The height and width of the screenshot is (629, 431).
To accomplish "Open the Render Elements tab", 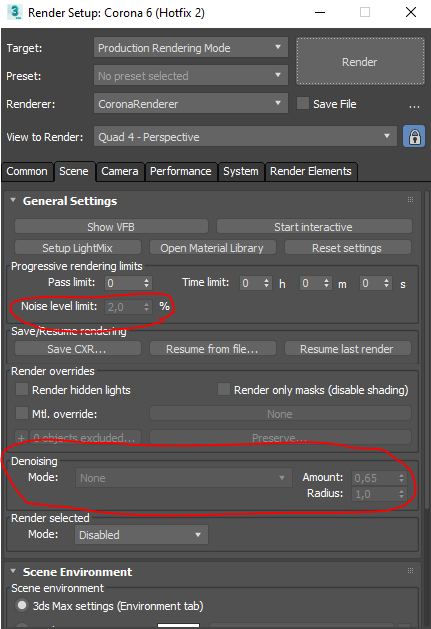I will (311, 171).
